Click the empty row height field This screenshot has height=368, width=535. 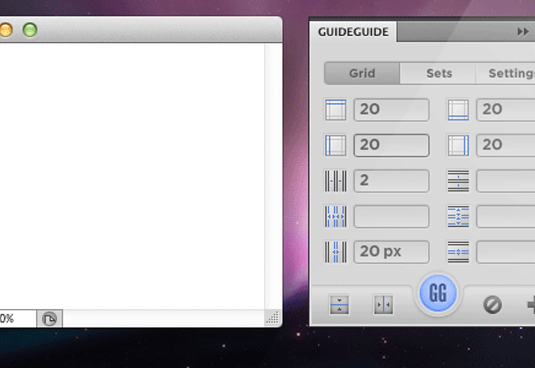pos(506,216)
